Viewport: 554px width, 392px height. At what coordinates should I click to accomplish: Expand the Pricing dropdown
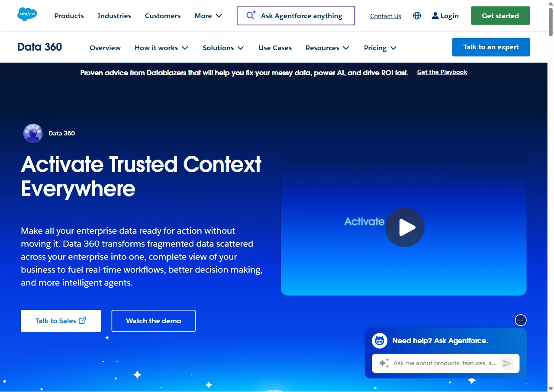click(x=380, y=48)
